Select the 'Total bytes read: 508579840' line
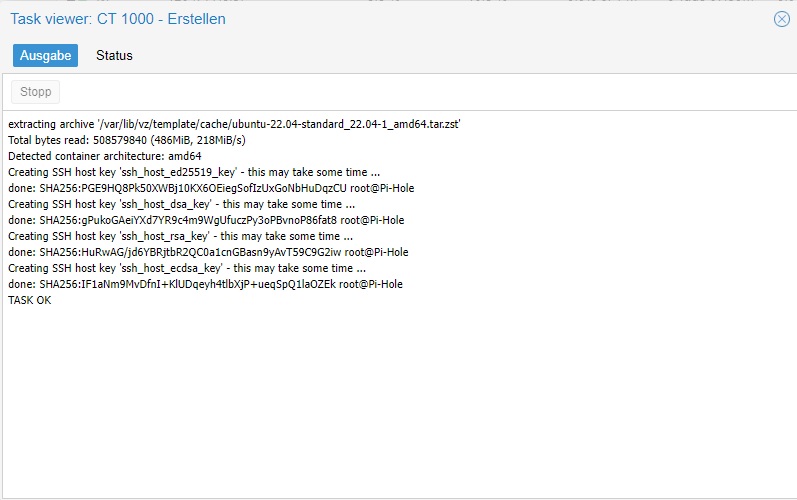 [x=127, y=140]
